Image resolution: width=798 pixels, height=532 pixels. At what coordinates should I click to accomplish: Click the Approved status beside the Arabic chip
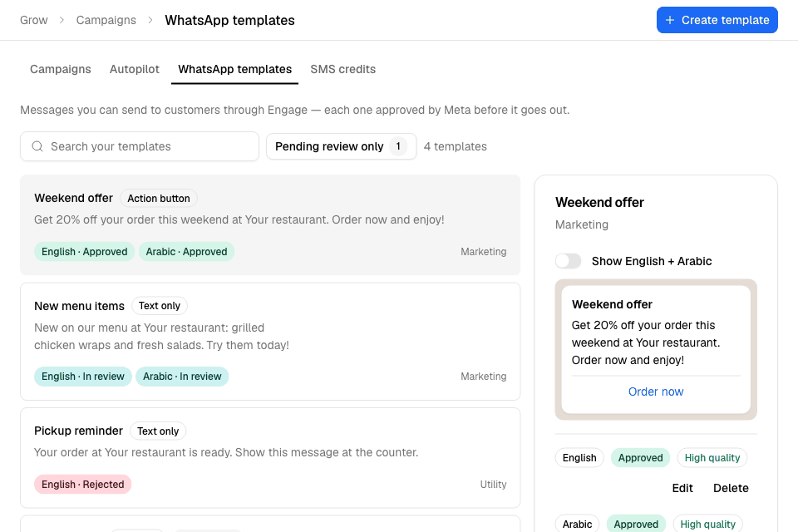pyautogui.click(x=636, y=525)
